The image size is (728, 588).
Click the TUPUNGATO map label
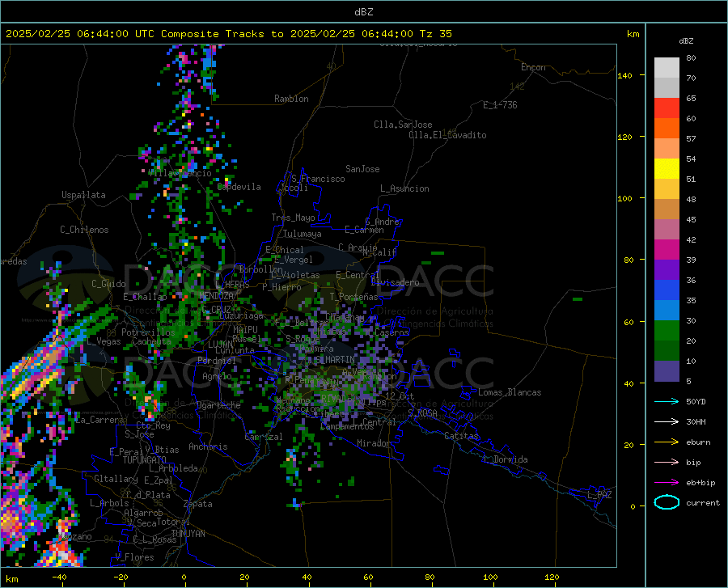click(x=145, y=460)
